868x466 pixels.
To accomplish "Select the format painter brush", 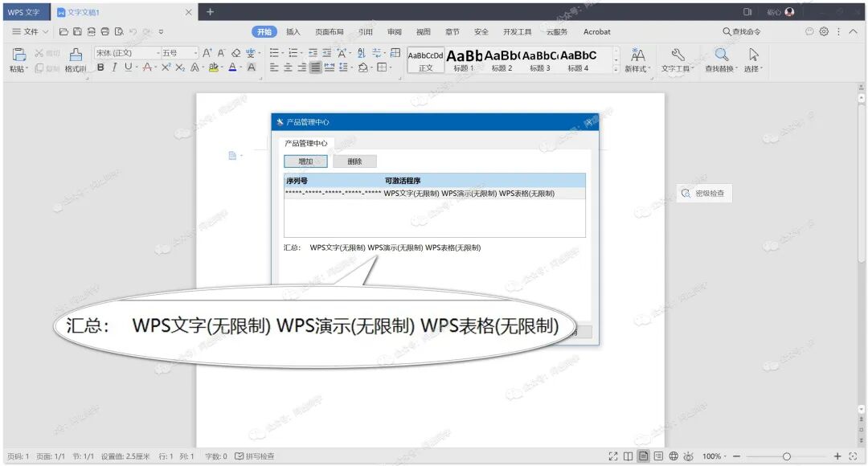I will (76, 55).
